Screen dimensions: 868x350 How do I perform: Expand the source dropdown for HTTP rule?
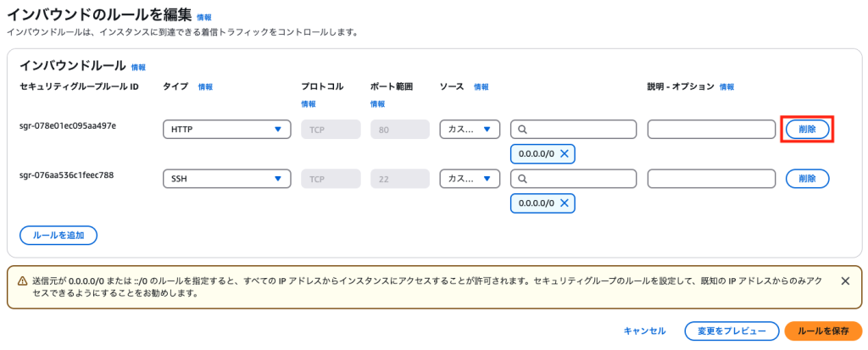[x=470, y=130]
